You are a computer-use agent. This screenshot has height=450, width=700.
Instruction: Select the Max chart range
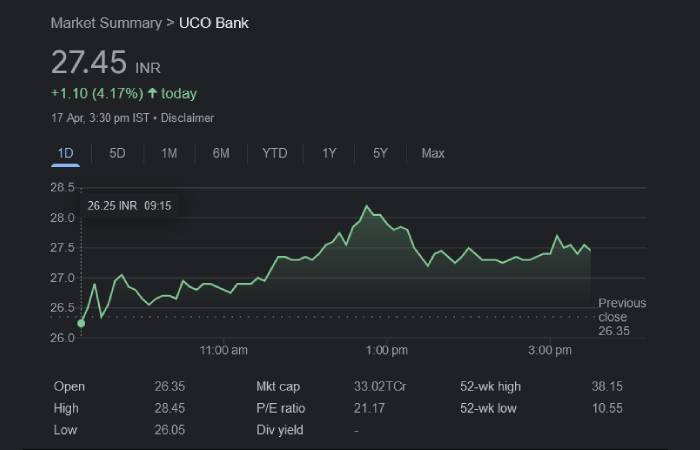tap(433, 154)
